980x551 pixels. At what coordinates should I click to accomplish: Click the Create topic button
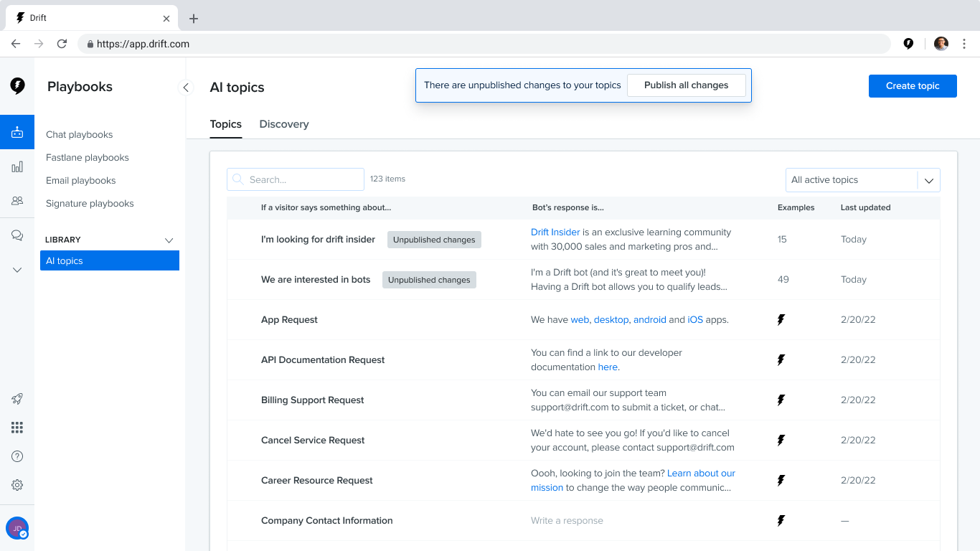913,86
